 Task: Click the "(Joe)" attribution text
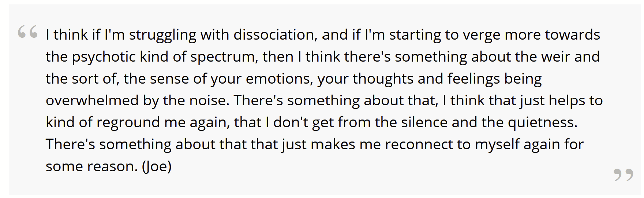coord(157,166)
